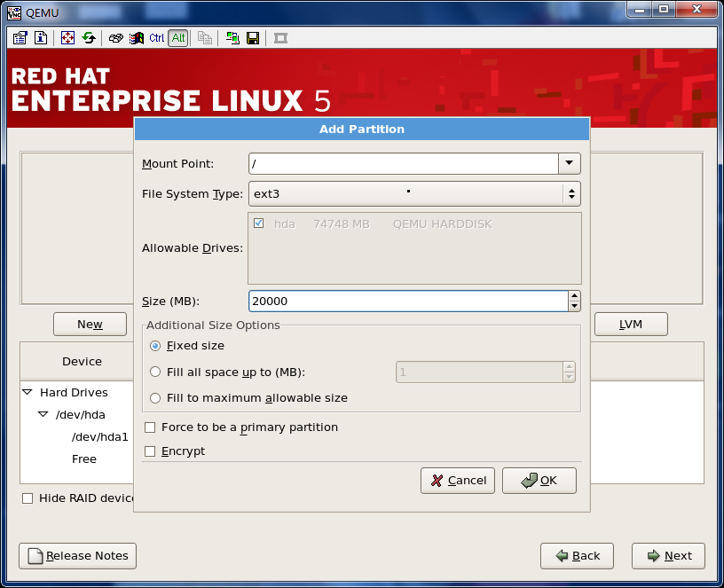Collapse the /dev/hda tree node
Viewport: 724px width, 588px height.
pos(43,414)
